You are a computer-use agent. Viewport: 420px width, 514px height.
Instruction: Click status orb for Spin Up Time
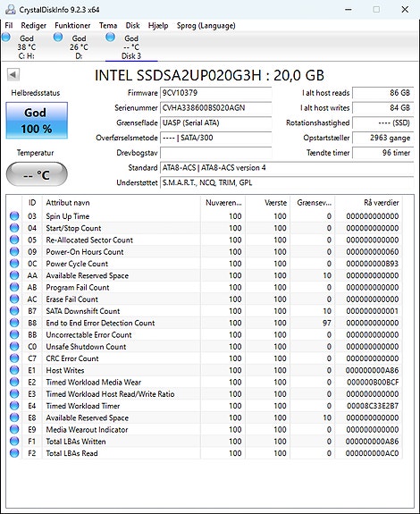[14, 216]
